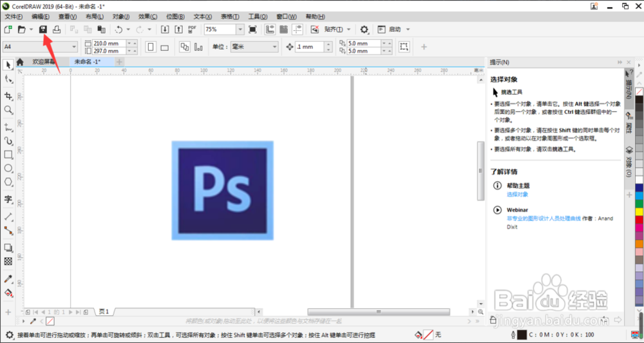This screenshot has width=644, height=343.
Task: Select the Rectangle tool
Action: tap(8, 155)
